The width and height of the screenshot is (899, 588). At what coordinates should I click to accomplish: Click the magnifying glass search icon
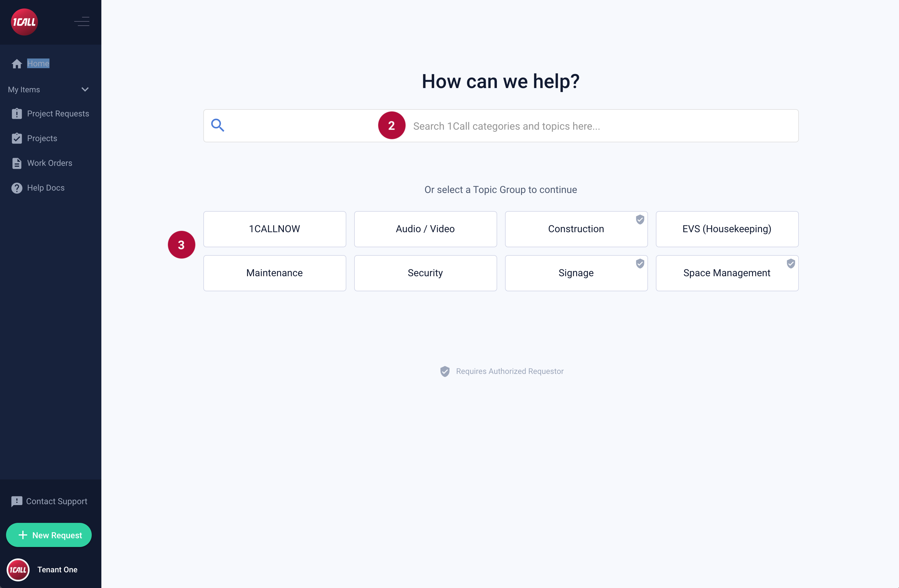(218, 125)
